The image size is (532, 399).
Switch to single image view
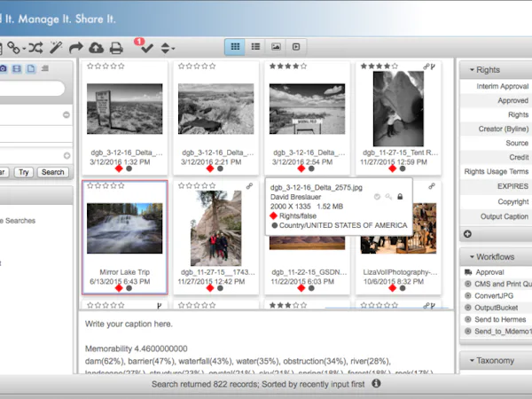(276, 47)
